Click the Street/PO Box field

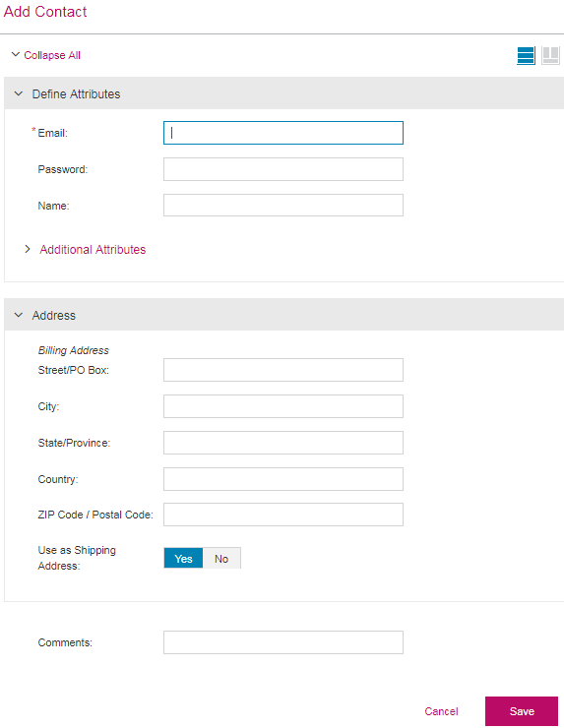(283, 370)
